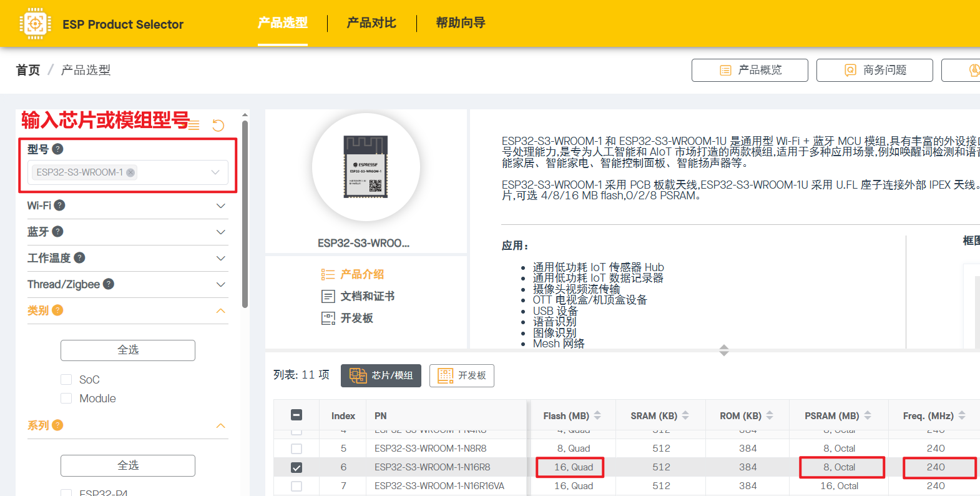The width and height of the screenshot is (980, 496).
Task: Show the 芯片/模组 list
Action: pos(381,375)
